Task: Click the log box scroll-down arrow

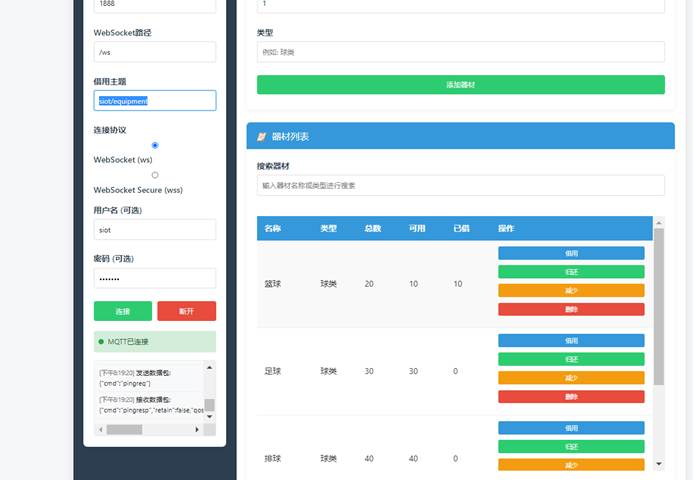Action: click(x=209, y=417)
